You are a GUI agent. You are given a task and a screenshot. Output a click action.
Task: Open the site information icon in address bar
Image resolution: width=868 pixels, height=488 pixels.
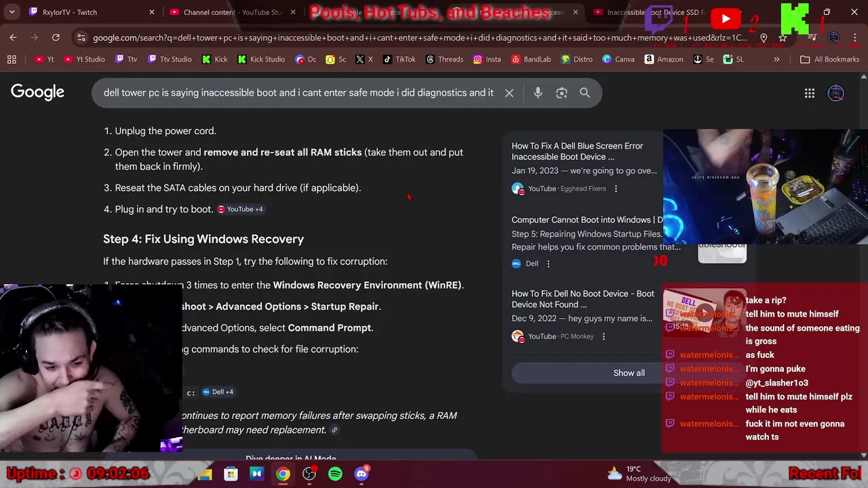pyautogui.click(x=81, y=38)
